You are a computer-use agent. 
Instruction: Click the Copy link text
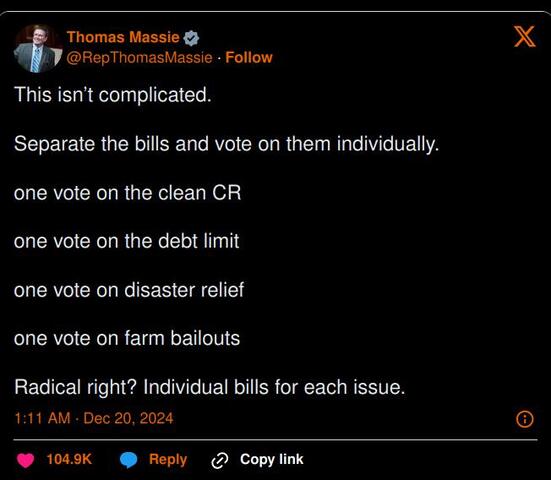pos(272,459)
